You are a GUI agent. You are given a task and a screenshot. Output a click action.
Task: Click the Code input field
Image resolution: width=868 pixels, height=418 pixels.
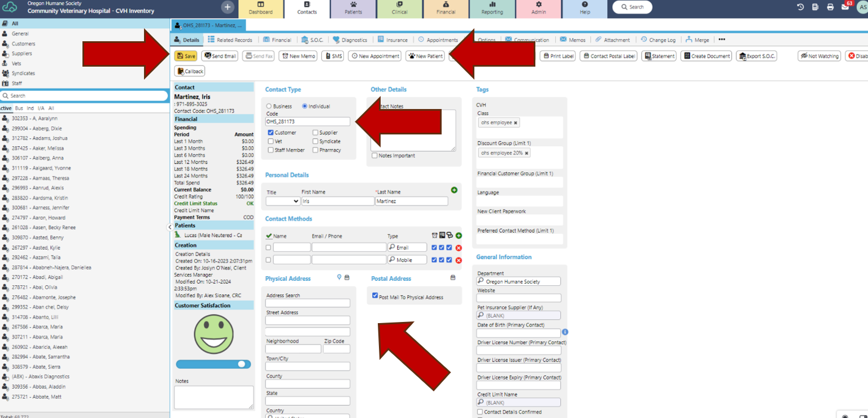(308, 121)
